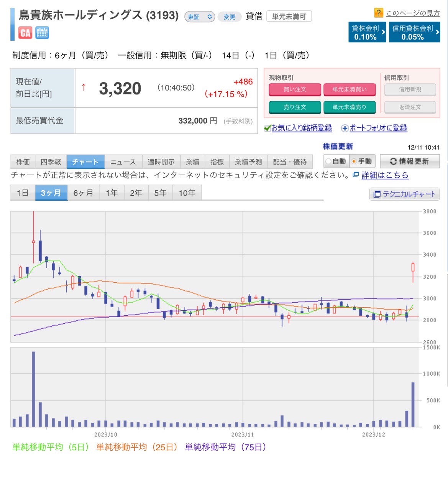Open the 指標 tab
Screen dimensions: 448x491
217,162
